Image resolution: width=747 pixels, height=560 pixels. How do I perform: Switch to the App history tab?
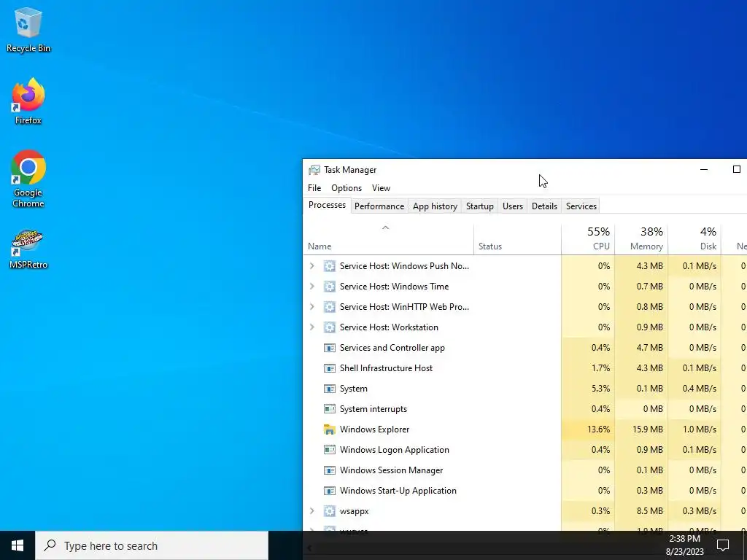pyautogui.click(x=435, y=206)
